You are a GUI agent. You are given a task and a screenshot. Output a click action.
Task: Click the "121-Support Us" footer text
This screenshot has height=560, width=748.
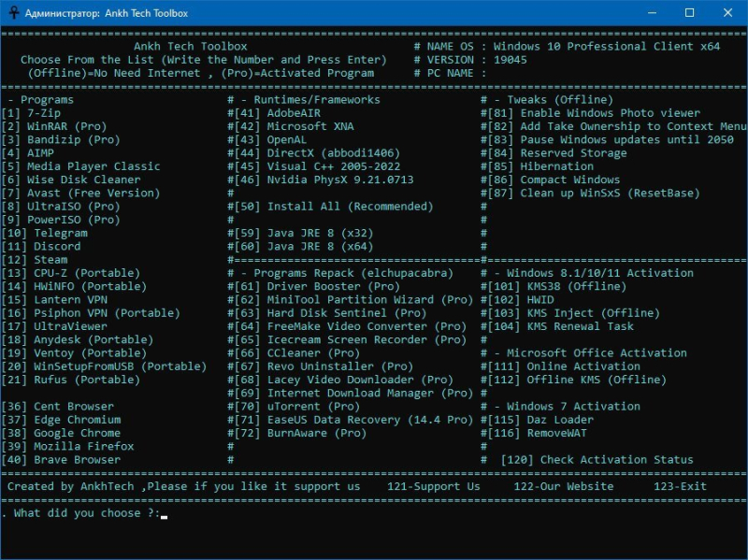(434, 486)
